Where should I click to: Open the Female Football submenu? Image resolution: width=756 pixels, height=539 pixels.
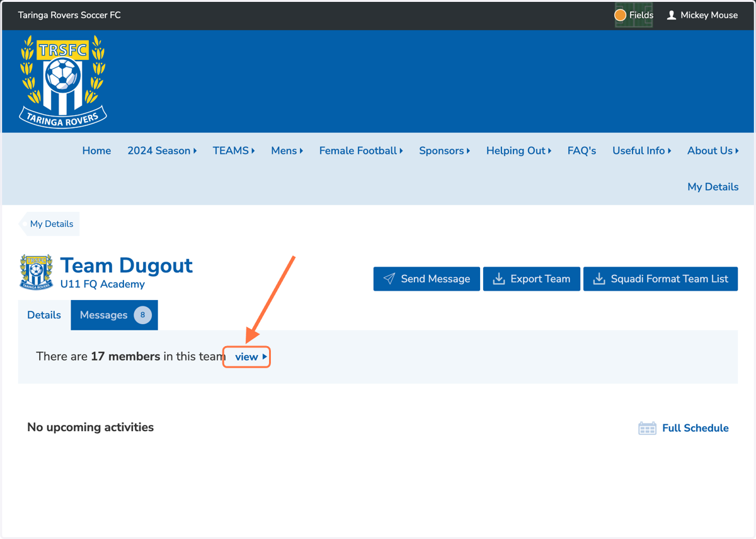361,151
